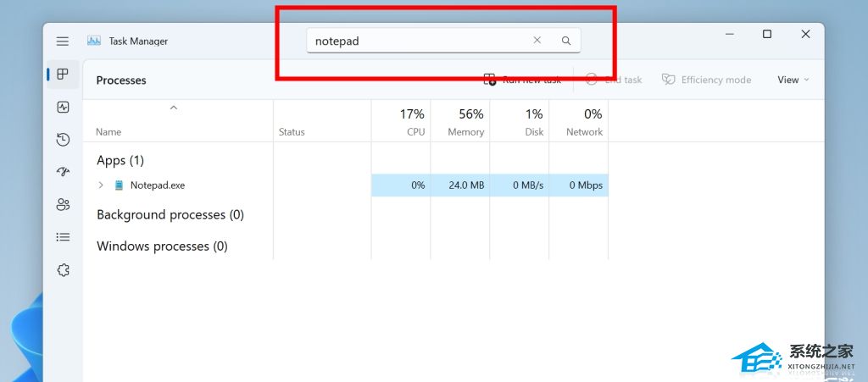The image size is (868, 382).
Task: Maximize the Task Manager window
Action: 766,34
